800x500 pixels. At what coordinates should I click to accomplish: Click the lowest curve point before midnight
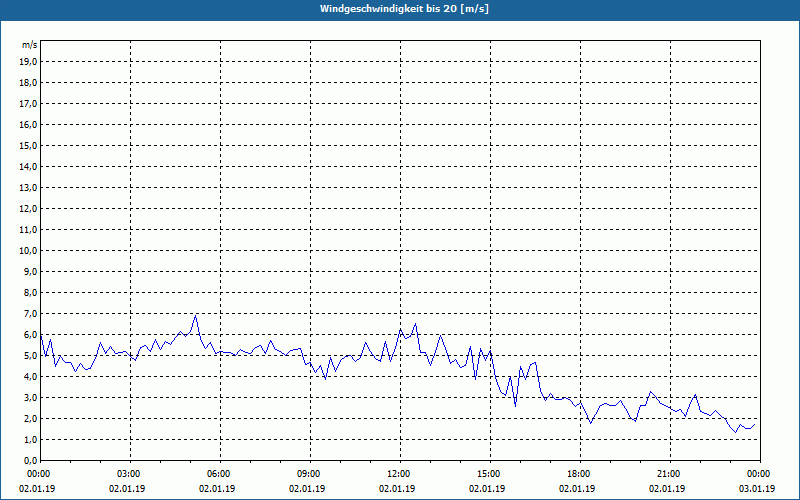(736, 432)
